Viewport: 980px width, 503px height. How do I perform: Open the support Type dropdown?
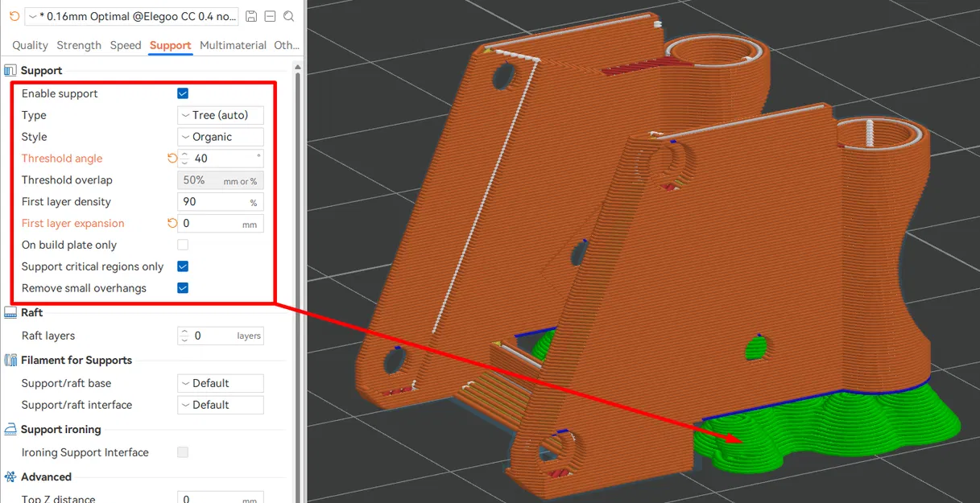tap(221, 115)
